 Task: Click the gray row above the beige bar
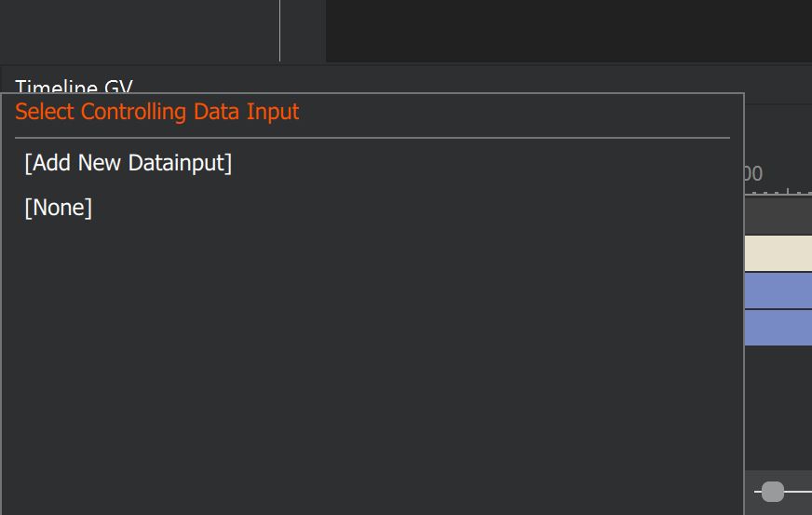coord(778,219)
